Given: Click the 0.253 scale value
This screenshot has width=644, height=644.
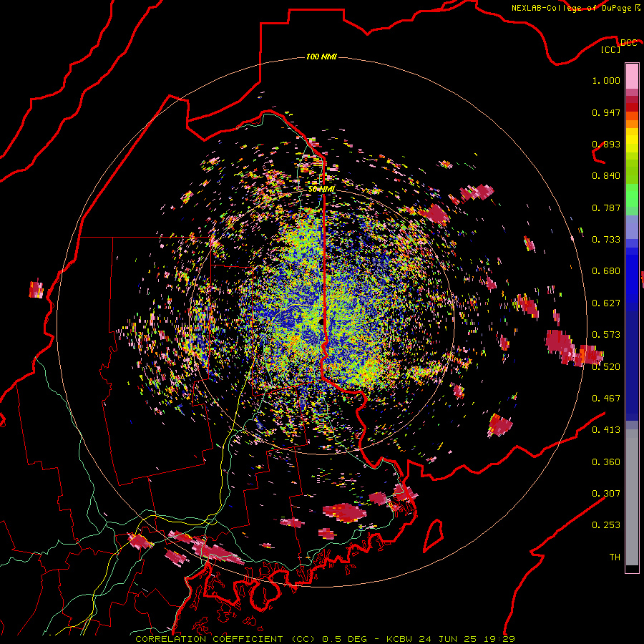Looking at the screenshot, I should coord(606,525).
